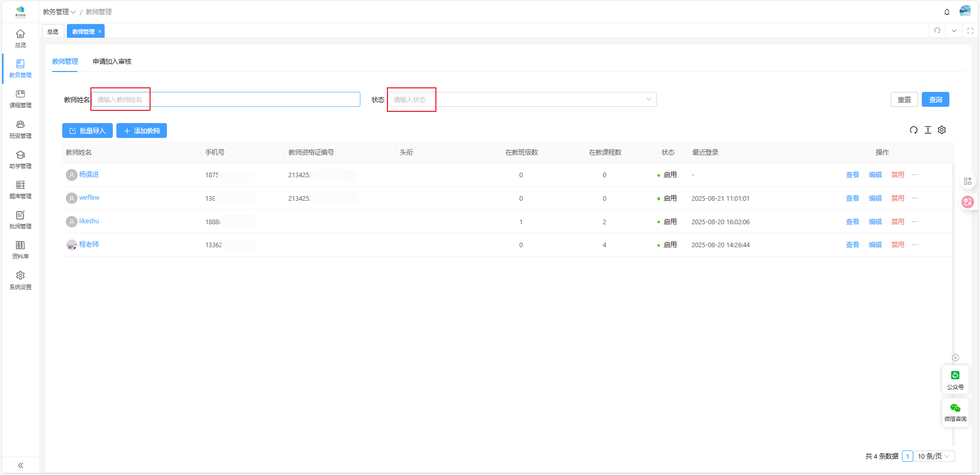
Task: Adjust table row density icon
Action: (927, 130)
